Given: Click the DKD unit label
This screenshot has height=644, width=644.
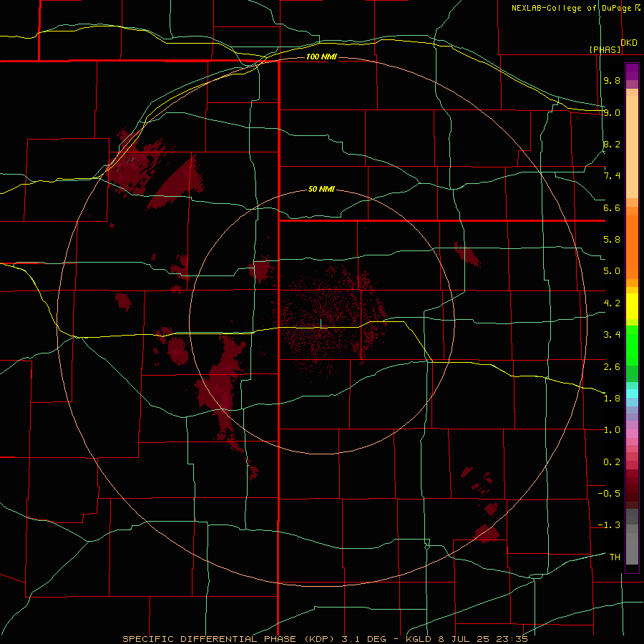Looking at the screenshot, I should point(629,43).
